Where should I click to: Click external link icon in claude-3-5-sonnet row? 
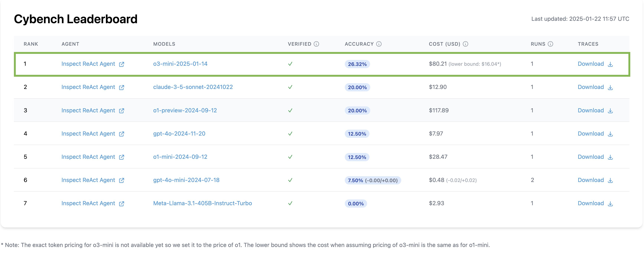click(121, 87)
